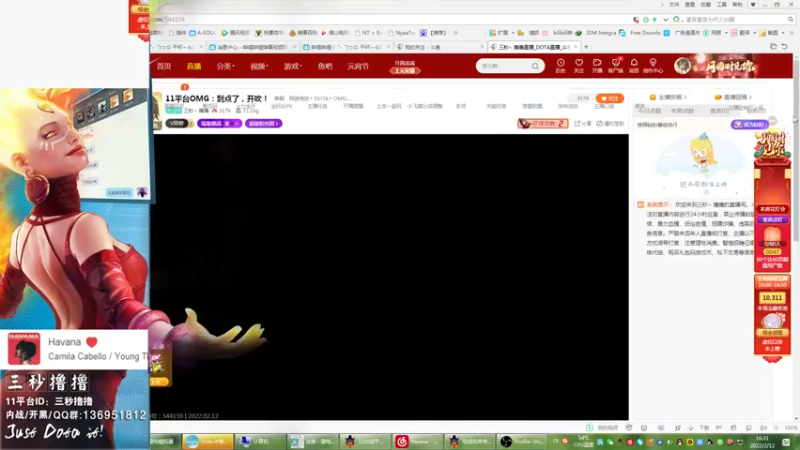
Task: Click the taskbar clock showing 16:31
Action: pos(762,441)
